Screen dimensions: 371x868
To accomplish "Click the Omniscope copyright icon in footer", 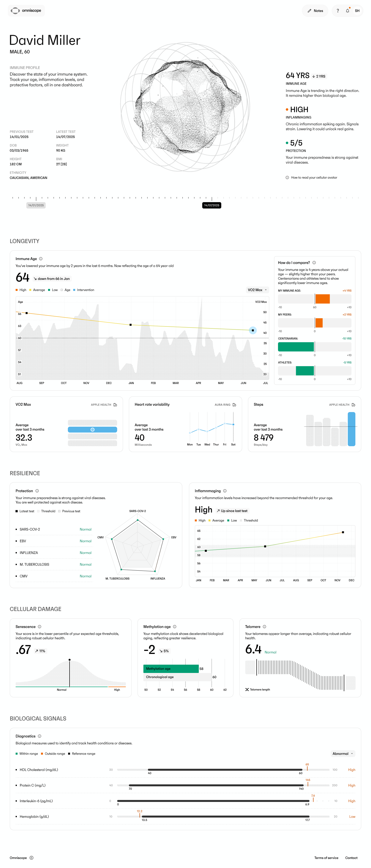I will click(x=31, y=858).
